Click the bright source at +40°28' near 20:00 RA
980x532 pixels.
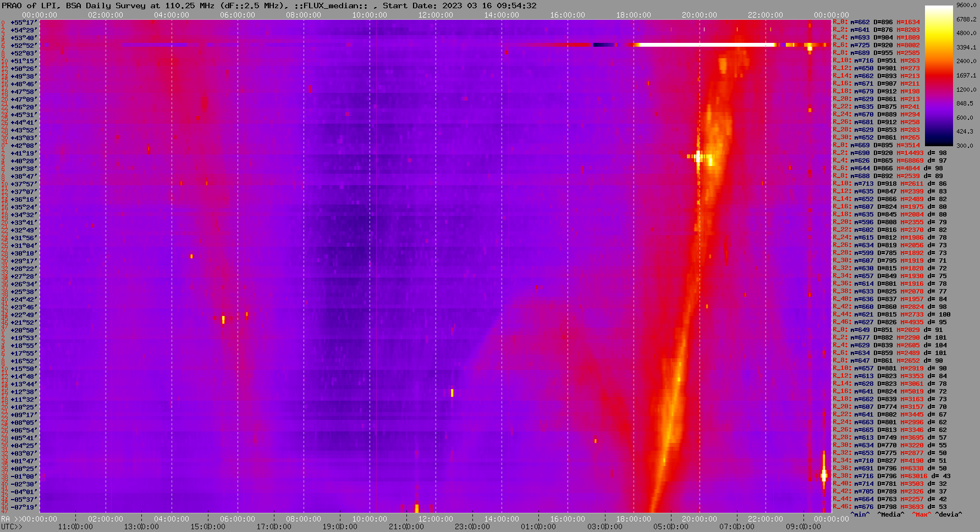(698, 157)
